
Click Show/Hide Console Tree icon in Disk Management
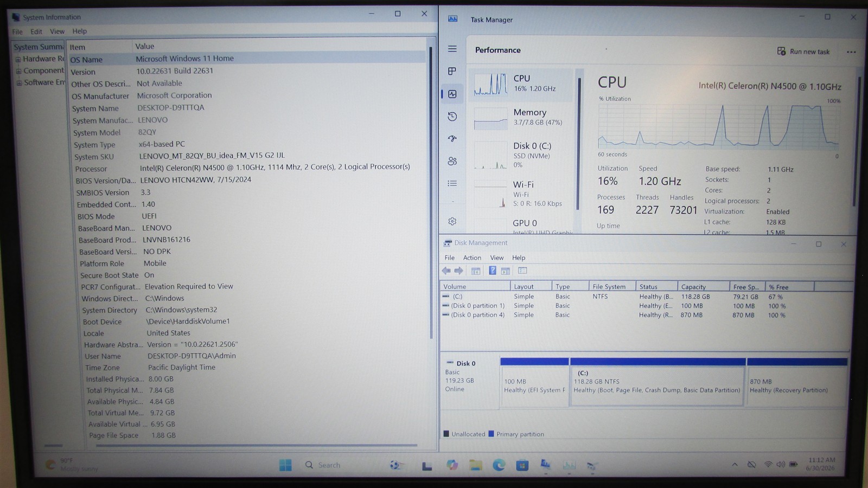pyautogui.click(x=476, y=271)
